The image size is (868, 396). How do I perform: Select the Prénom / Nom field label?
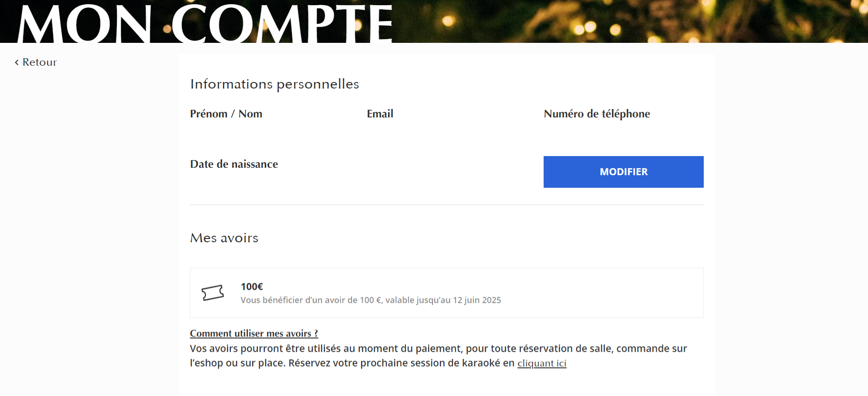click(x=226, y=114)
